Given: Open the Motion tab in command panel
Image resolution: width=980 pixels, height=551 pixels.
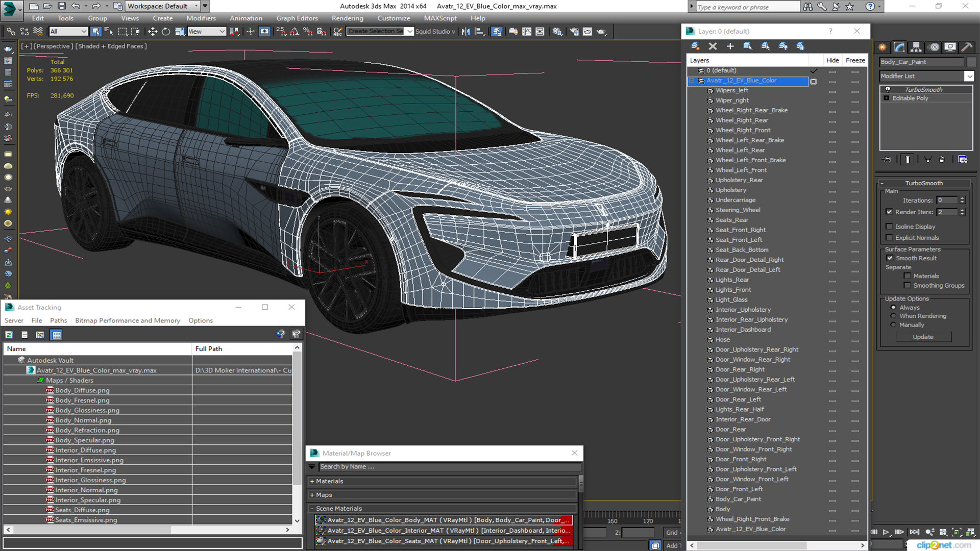Looking at the screenshot, I should (x=934, y=47).
